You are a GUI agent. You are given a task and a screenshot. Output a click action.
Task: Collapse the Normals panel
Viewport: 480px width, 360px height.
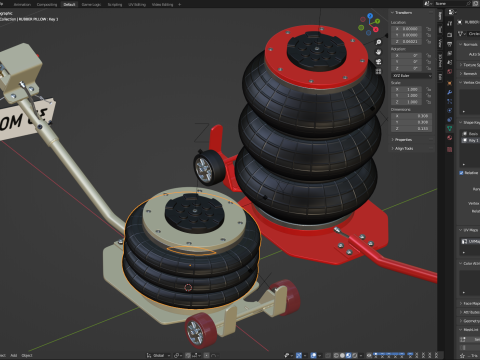(469, 44)
